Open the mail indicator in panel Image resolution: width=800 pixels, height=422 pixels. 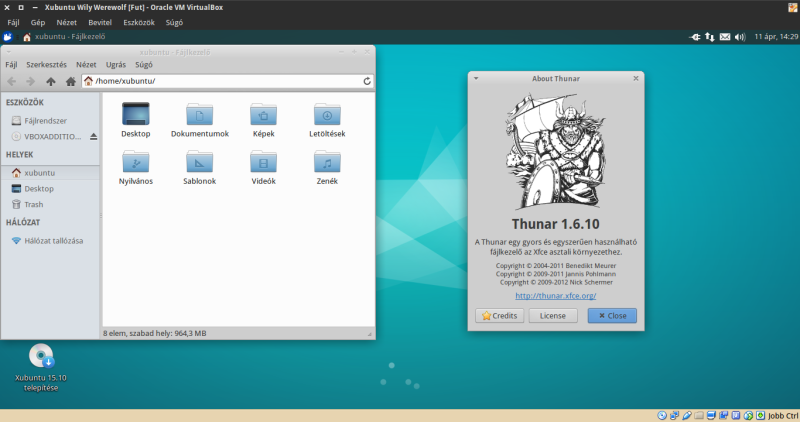coord(725,37)
